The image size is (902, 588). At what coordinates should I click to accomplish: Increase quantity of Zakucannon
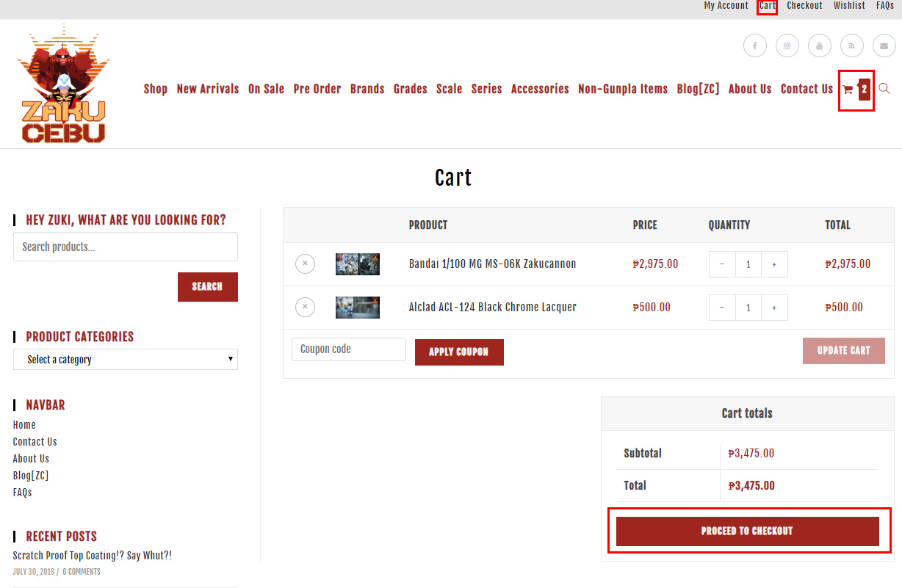[774, 264]
